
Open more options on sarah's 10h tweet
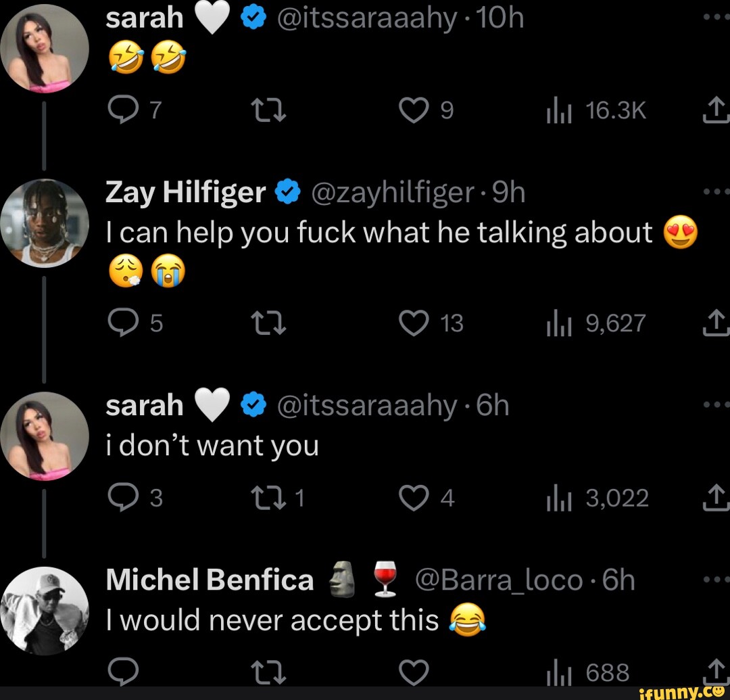pos(719,18)
